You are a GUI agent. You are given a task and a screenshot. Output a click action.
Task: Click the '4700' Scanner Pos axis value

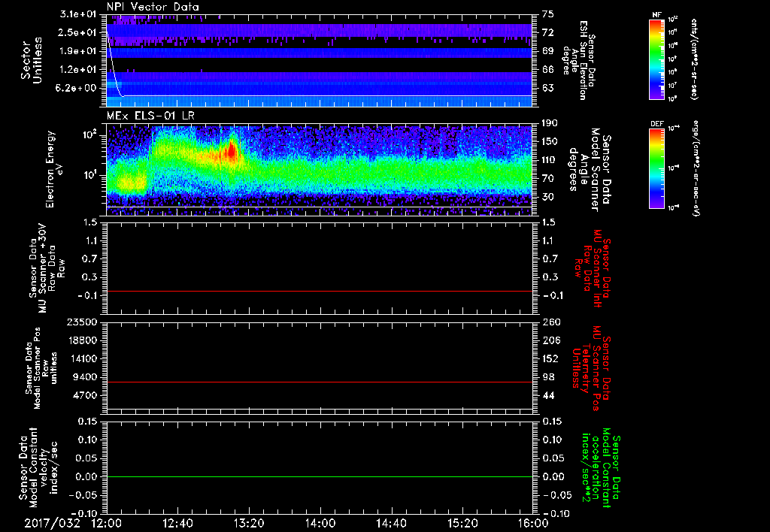pyautogui.click(x=84, y=395)
